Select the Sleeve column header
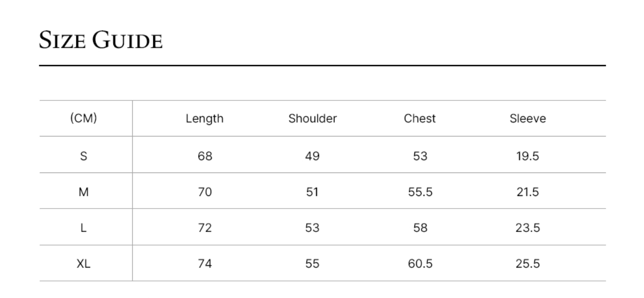The image size is (644, 298). coord(528,118)
